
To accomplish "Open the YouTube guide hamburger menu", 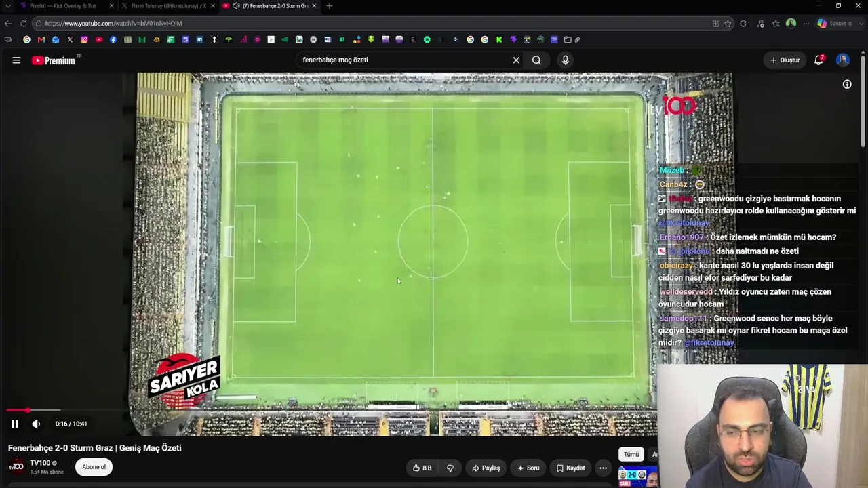I will tap(16, 60).
